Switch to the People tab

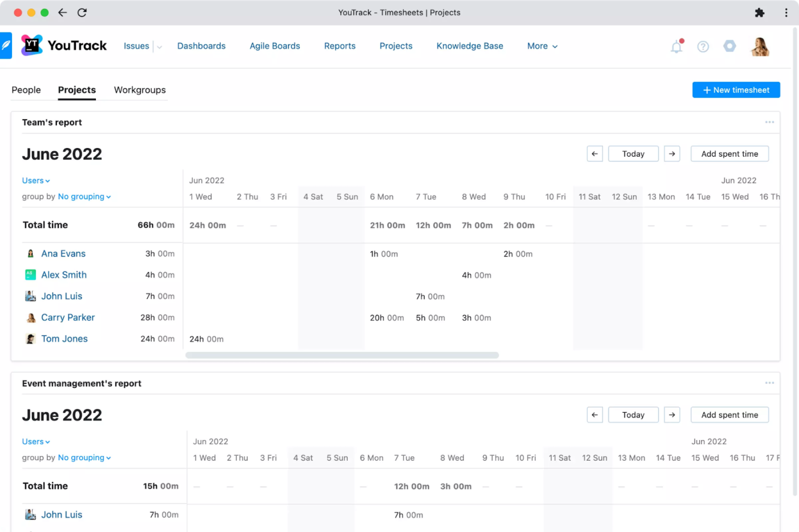[x=26, y=90]
